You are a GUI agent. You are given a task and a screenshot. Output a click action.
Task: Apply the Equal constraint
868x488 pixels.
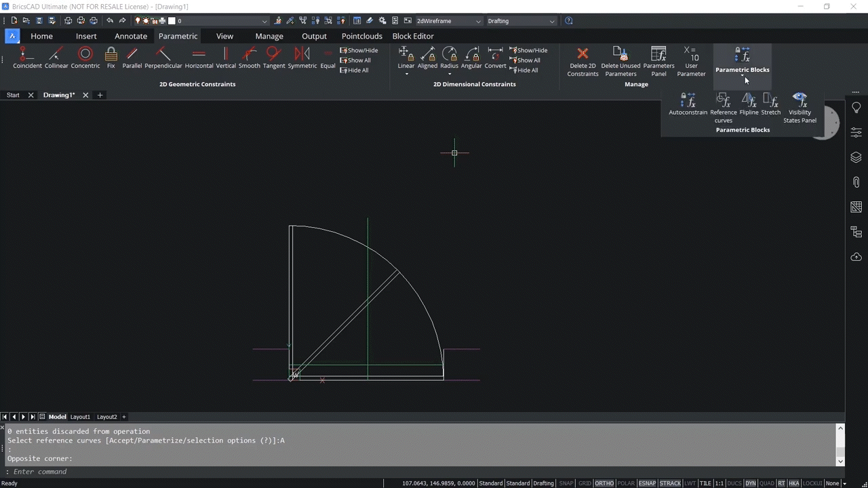coord(328,58)
